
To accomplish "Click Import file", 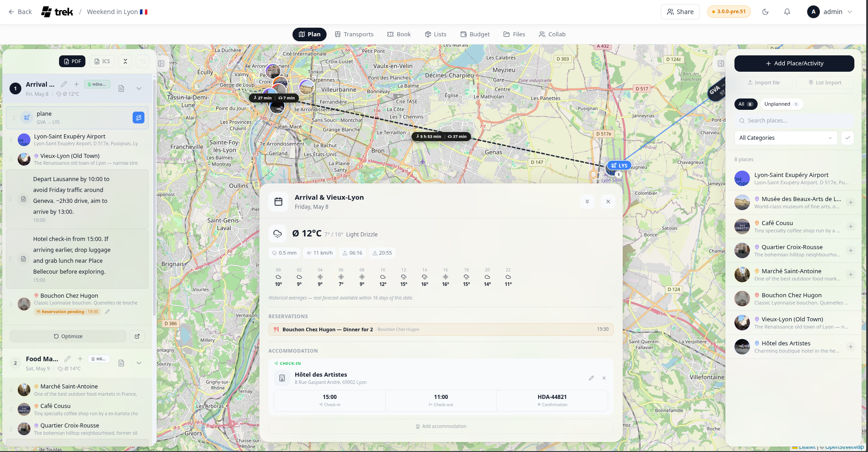I will tap(764, 83).
